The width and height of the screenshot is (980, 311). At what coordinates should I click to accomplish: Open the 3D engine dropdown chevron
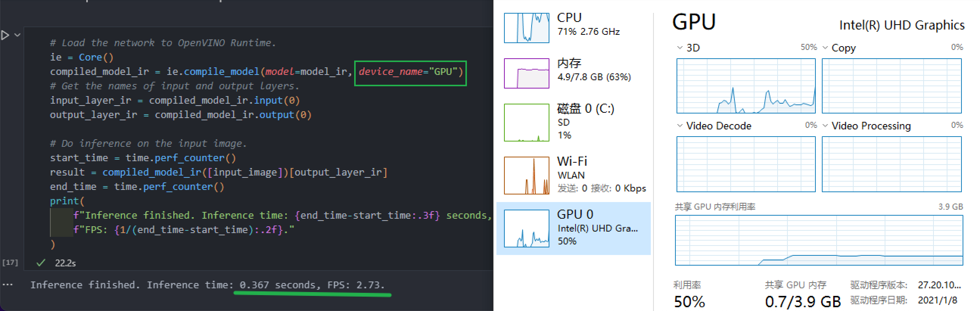tap(680, 48)
